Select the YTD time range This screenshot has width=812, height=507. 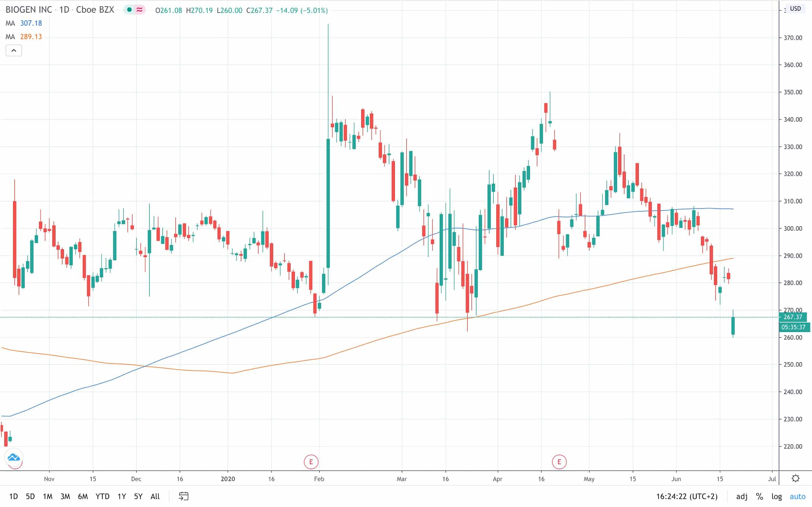[x=102, y=496]
